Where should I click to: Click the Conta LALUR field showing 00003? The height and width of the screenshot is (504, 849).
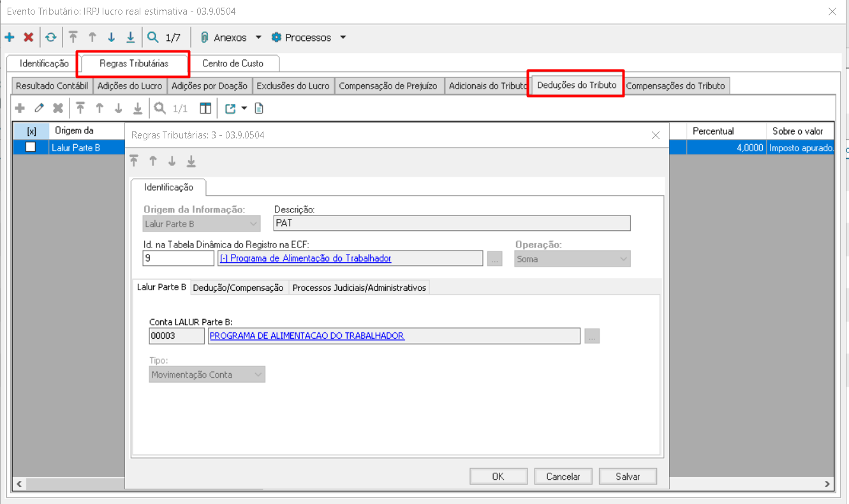(177, 336)
